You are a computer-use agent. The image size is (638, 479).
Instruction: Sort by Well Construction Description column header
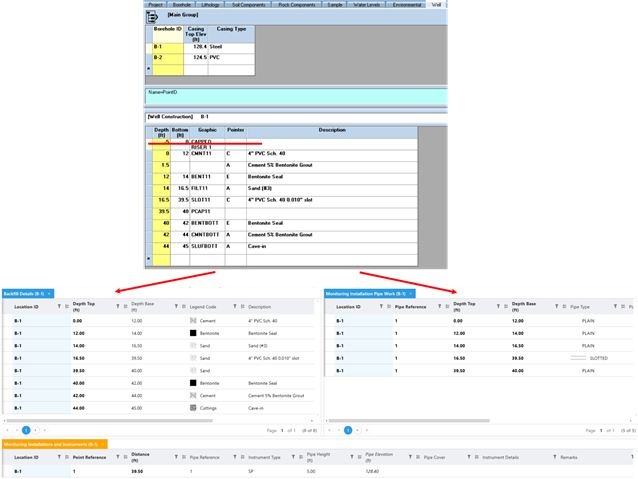coord(332,130)
